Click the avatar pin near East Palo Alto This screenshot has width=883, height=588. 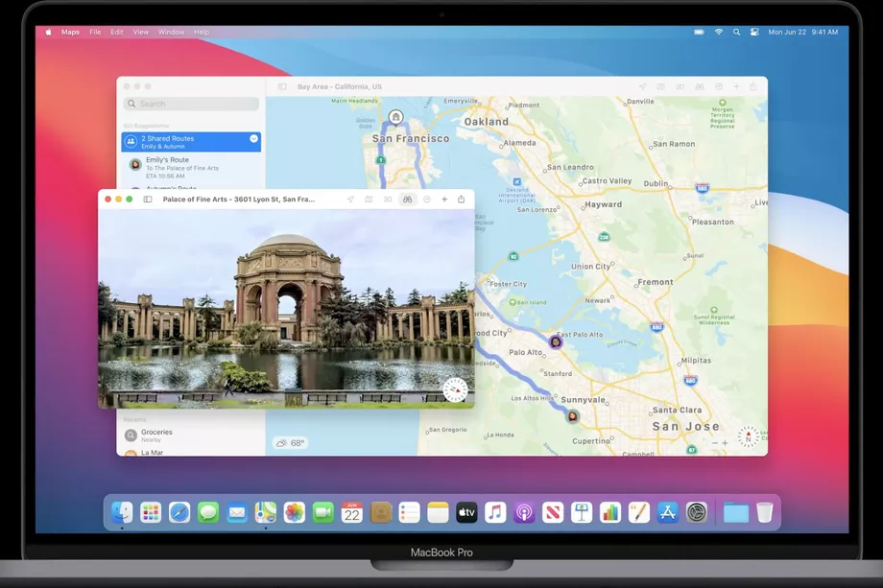click(x=556, y=341)
